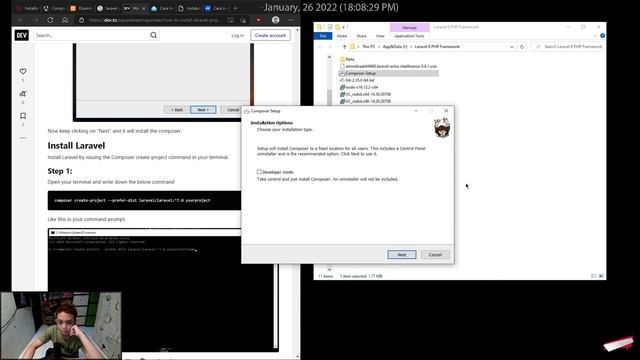
Task: Open the File tab in Explorer
Action: (x=323, y=36)
